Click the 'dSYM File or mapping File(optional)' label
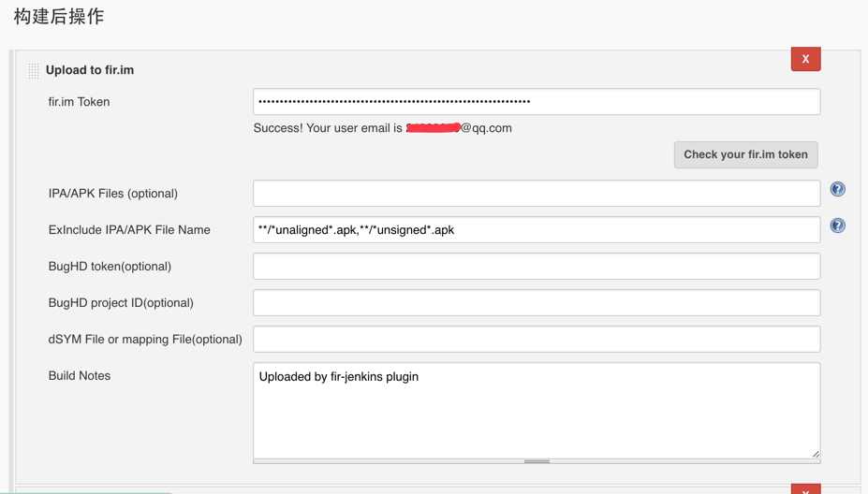 tap(145, 340)
